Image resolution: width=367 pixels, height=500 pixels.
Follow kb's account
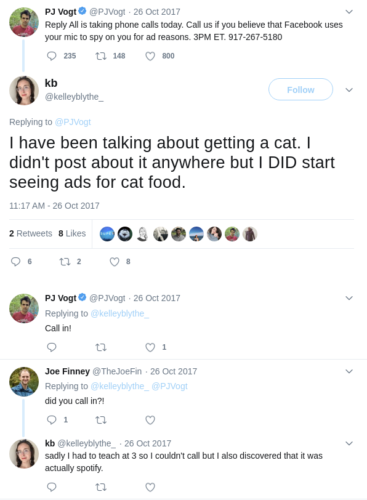coord(300,89)
